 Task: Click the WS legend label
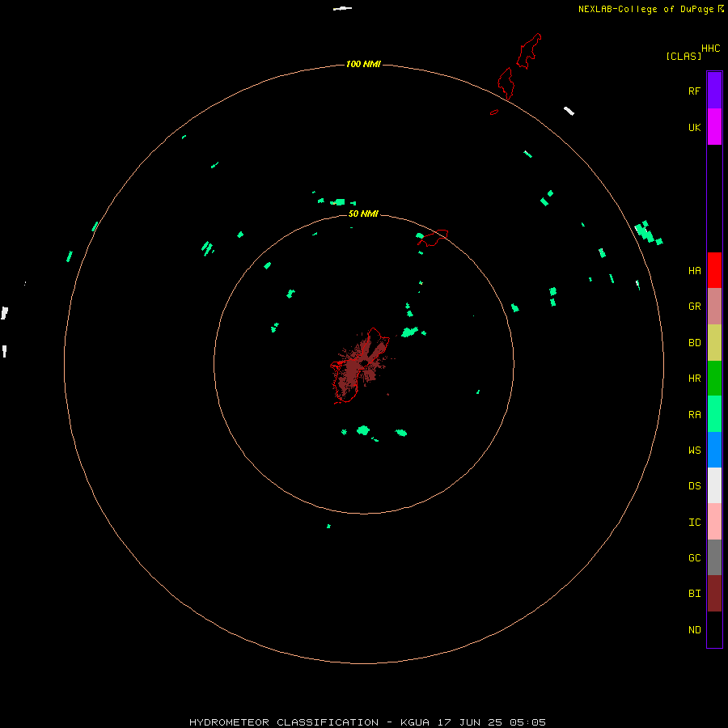694,451
